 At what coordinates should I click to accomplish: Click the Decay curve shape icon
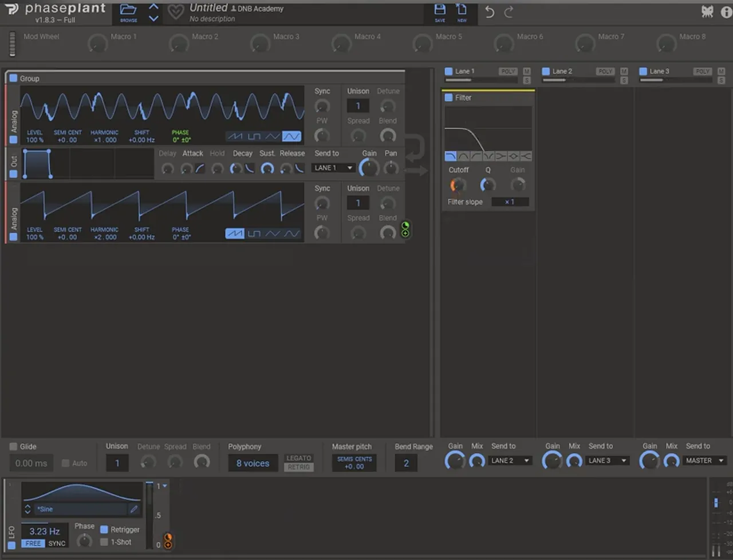coord(250,168)
